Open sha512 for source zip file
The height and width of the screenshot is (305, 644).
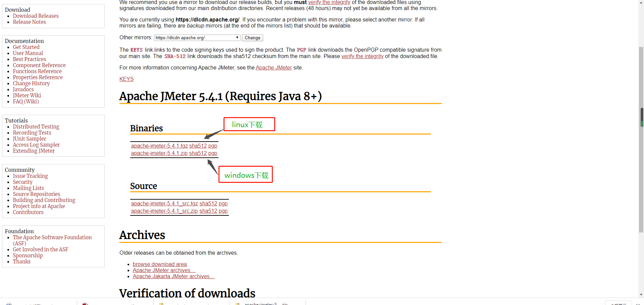click(208, 211)
